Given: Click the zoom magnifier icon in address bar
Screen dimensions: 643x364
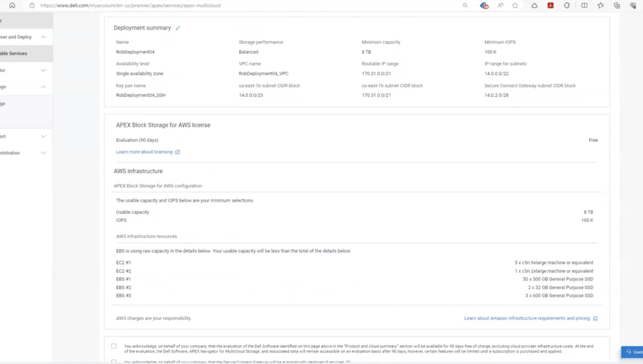Looking at the screenshot, I should click(x=465, y=5).
